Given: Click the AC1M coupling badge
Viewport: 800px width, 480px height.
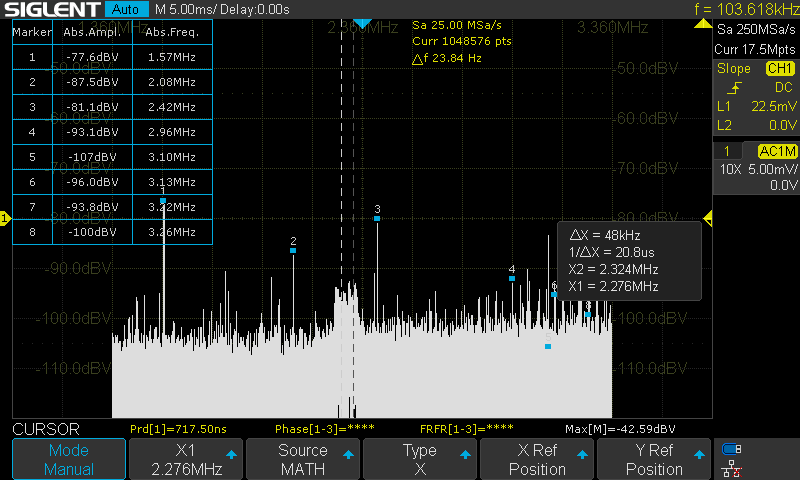Looking at the screenshot, I should click(777, 151).
